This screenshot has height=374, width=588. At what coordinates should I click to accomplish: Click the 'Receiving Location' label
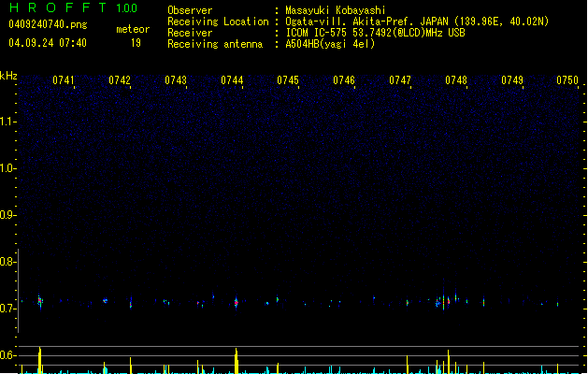pos(218,22)
